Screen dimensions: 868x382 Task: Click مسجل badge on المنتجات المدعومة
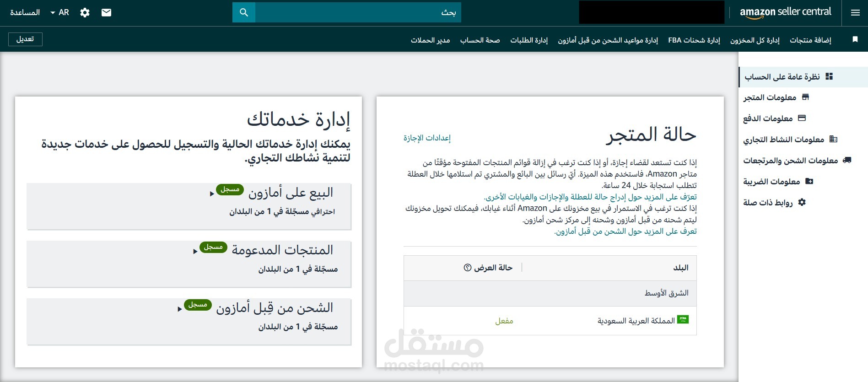(213, 247)
